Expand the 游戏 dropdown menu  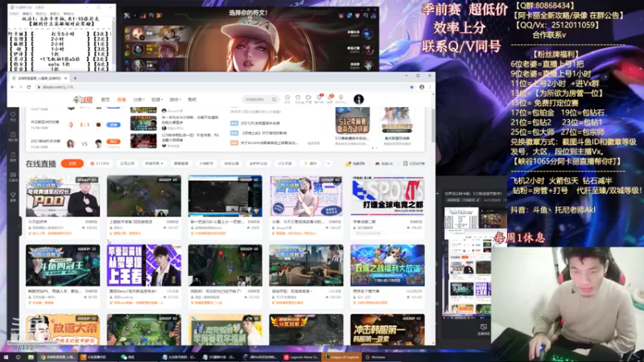175,99
